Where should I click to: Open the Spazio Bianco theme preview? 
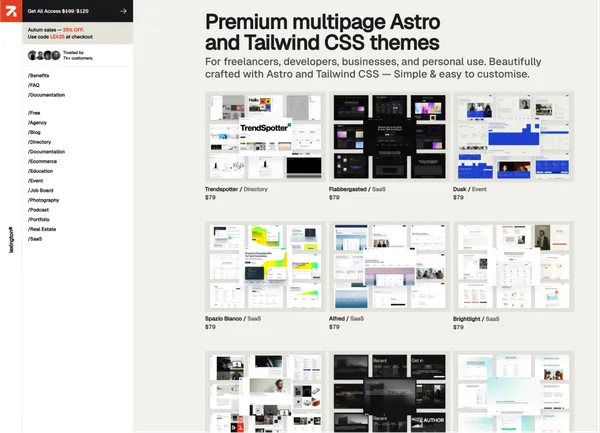click(x=265, y=265)
